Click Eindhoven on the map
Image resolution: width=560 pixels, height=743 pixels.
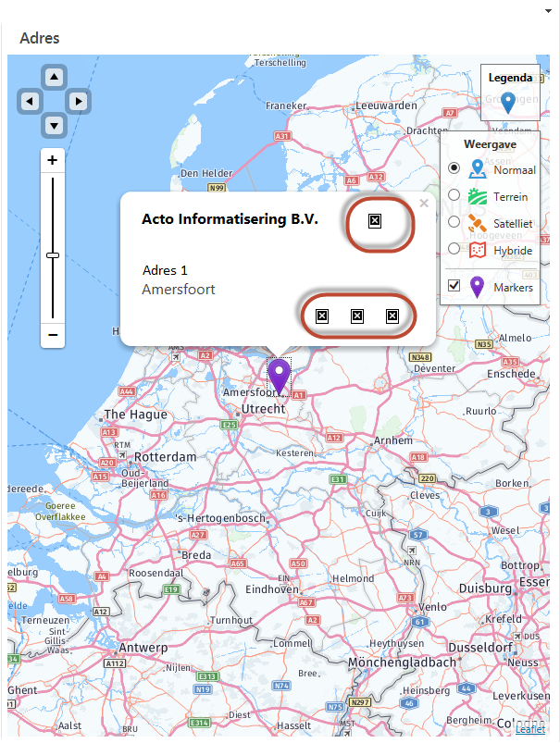272,589
